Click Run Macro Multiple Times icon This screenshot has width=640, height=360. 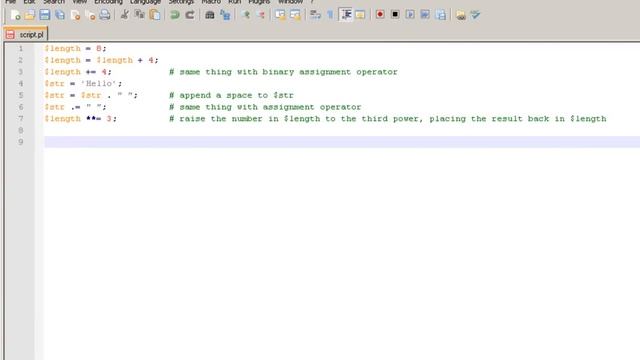click(425, 15)
